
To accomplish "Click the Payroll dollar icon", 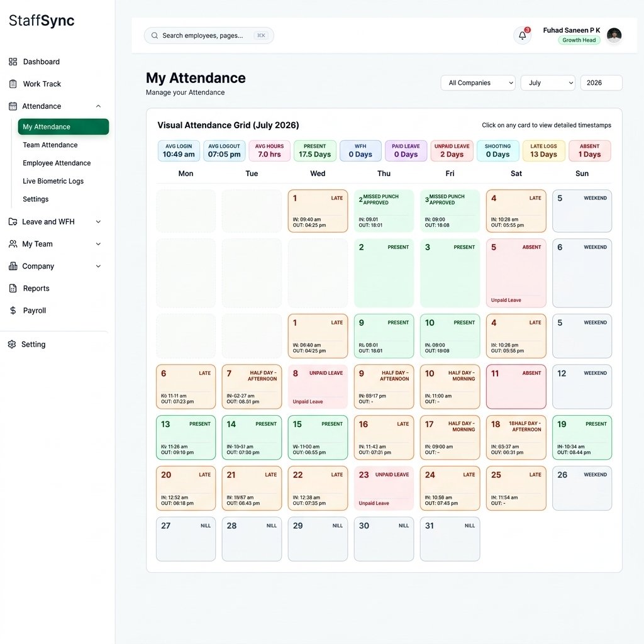I will 13,311.
